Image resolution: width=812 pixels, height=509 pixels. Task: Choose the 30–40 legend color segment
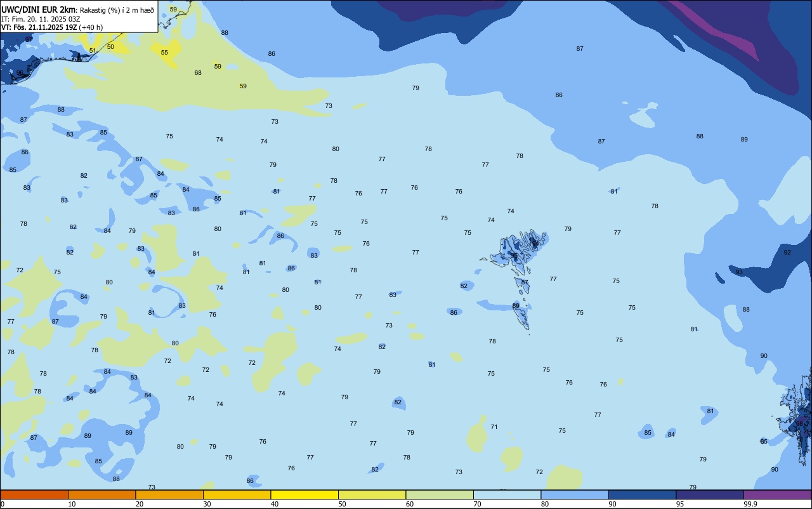click(x=237, y=494)
